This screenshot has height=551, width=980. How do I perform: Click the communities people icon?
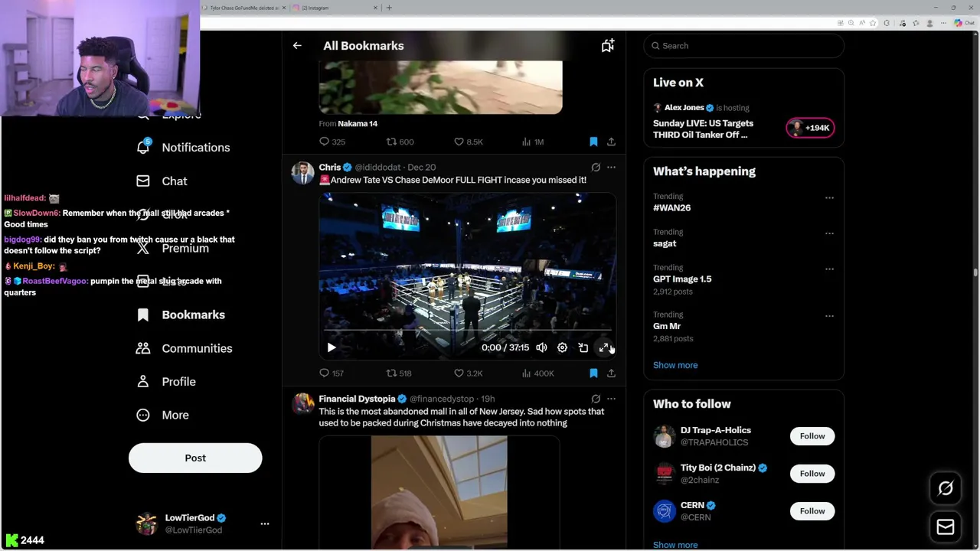(x=143, y=348)
